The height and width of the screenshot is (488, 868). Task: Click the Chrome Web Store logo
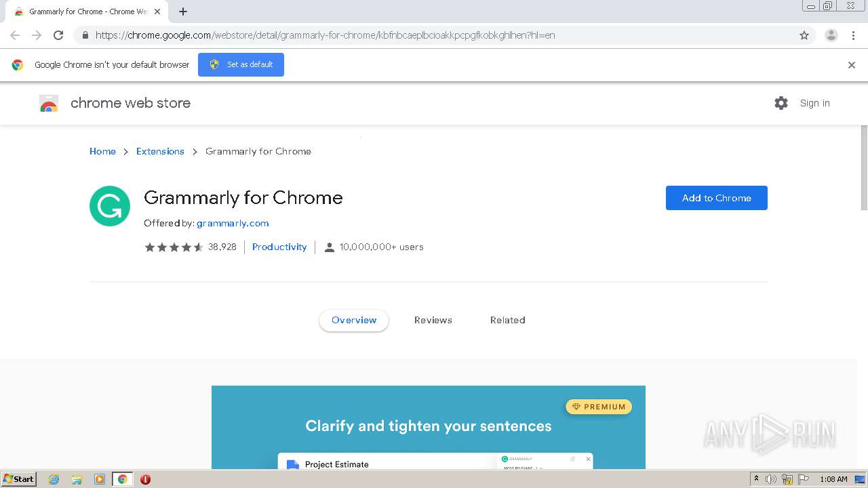[49, 103]
